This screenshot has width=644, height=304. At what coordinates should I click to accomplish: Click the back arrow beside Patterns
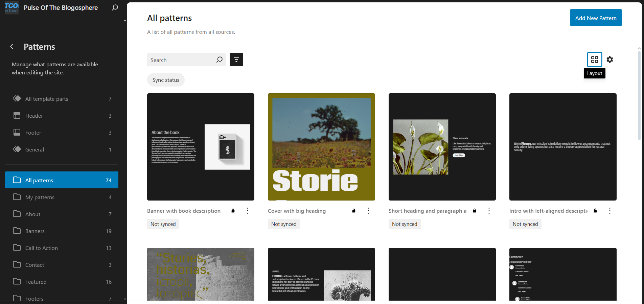12,47
